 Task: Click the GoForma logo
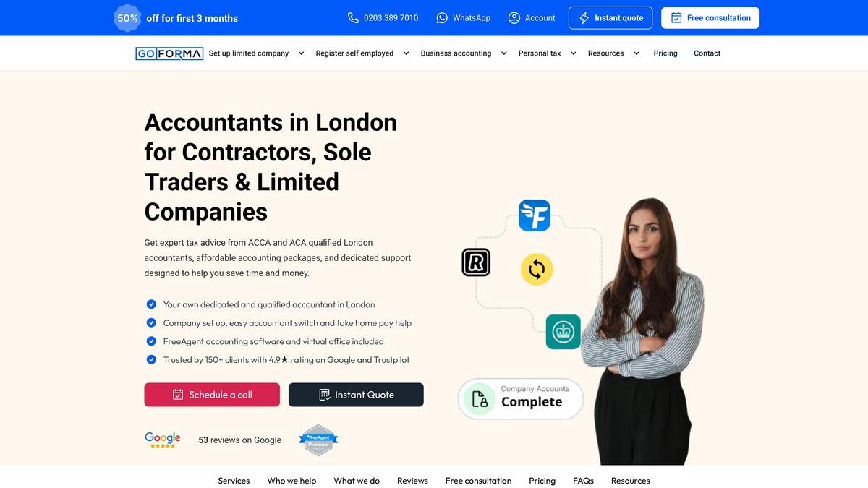click(x=169, y=53)
